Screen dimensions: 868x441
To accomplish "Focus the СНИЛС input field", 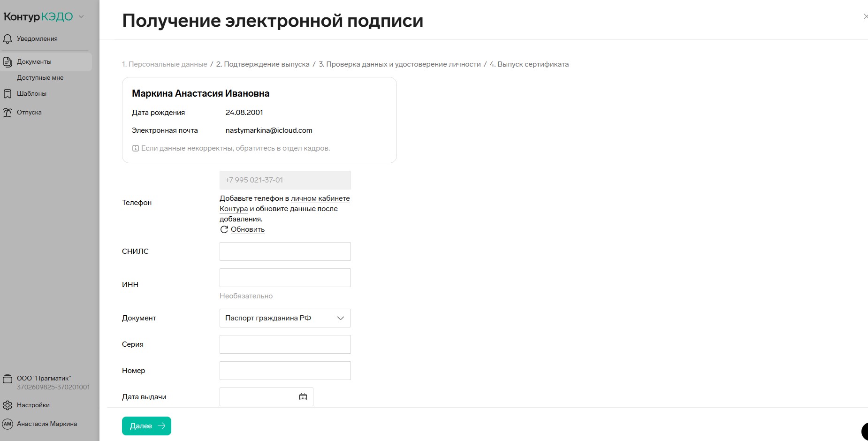I will 285,251.
